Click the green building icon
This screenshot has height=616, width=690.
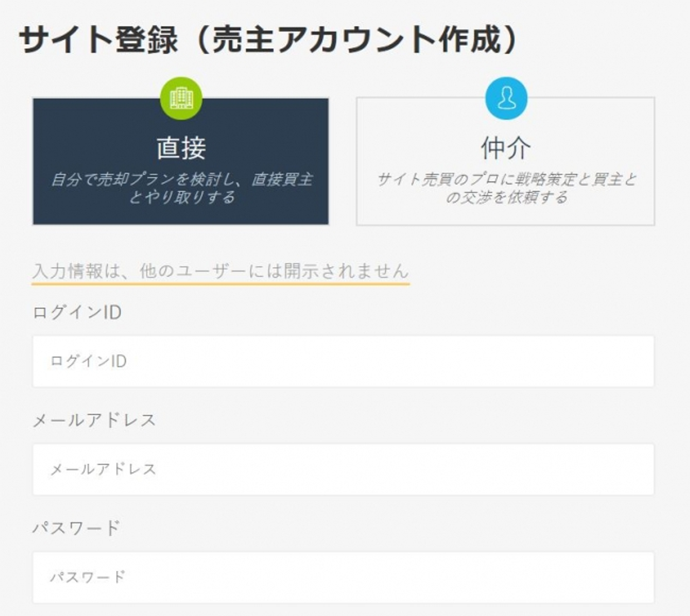(181, 98)
